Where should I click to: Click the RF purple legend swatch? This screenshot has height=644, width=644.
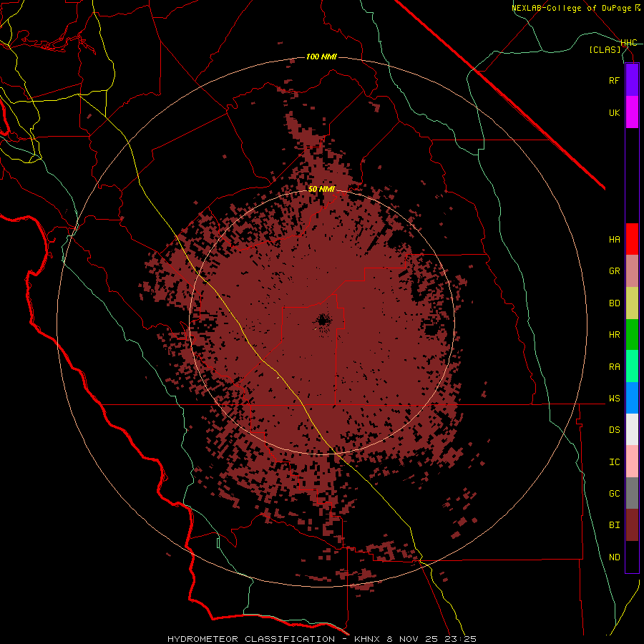point(632,80)
